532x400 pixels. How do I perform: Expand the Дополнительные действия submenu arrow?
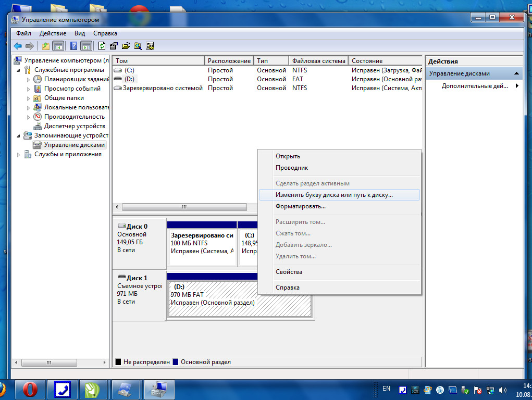pyautogui.click(x=517, y=86)
